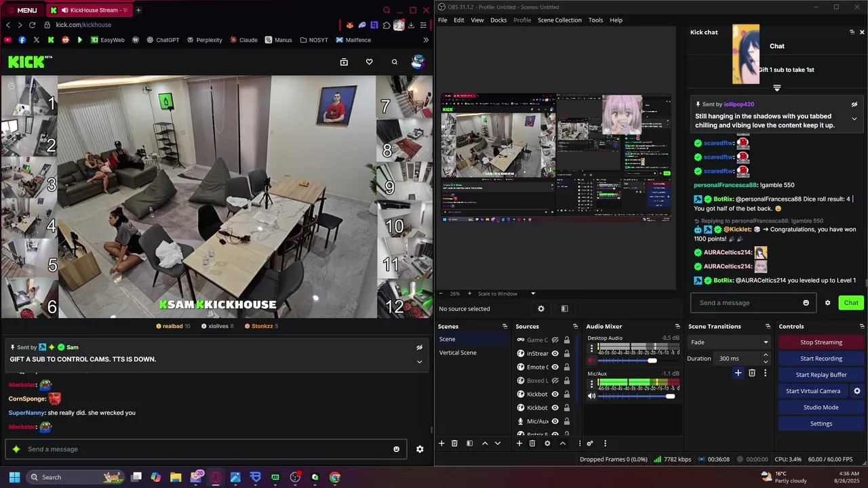The width and height of the screenshot is (868, 488).
Task: Expand pinned message from Sam in Kick chat
Action: 419,362
